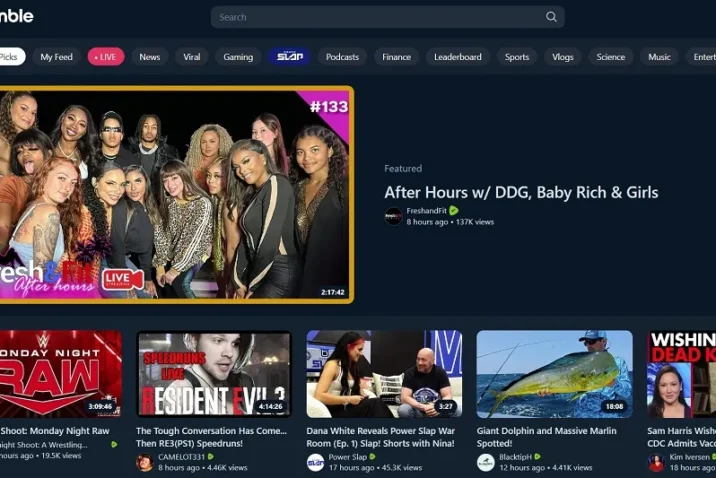This screenshot has height=478, width=716.
Task: Click the 4:14:26 duration badge
Action: tap(270, 406)
